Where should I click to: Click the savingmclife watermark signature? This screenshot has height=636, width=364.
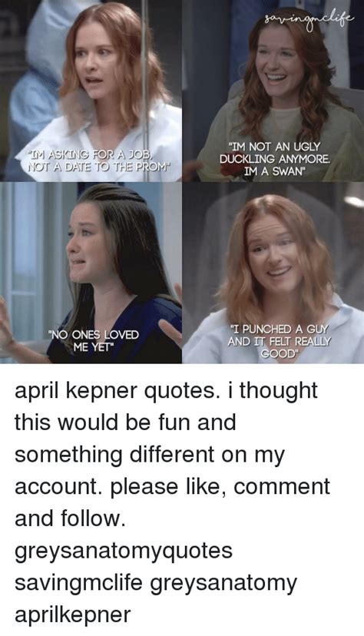pyautogui.click(x=309, y=18)
